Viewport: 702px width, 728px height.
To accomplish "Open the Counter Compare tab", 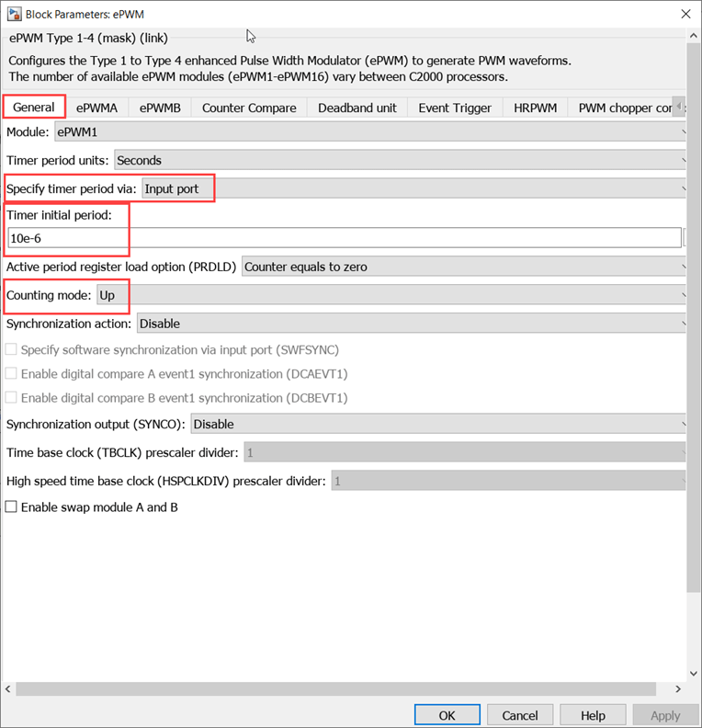I will pos(249,108).
